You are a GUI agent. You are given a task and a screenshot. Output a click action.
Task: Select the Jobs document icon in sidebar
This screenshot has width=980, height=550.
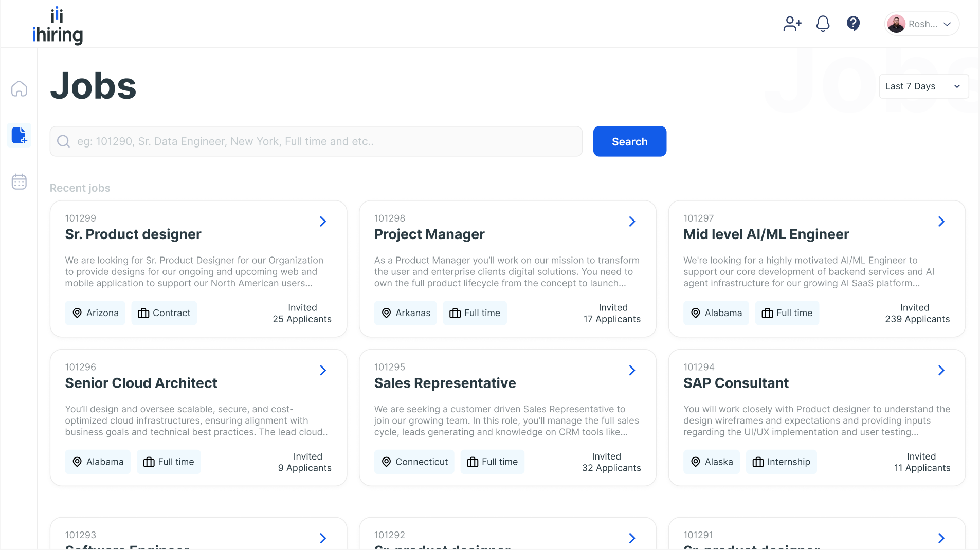(x=19, y=135)
